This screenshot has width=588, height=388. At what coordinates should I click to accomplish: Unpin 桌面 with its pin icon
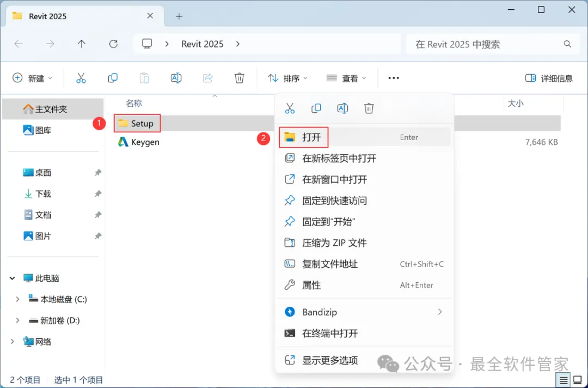(x=98, y=173)
